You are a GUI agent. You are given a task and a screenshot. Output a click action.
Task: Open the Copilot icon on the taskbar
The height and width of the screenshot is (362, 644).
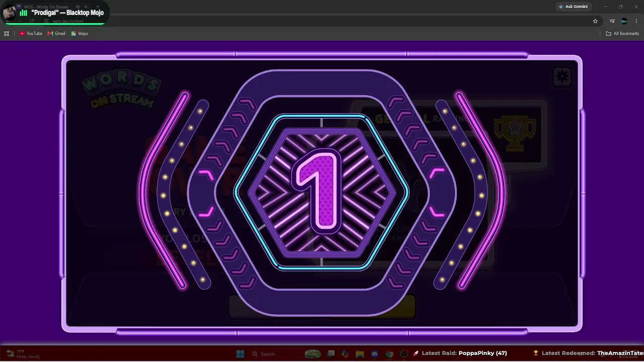[x=345, y=354]
